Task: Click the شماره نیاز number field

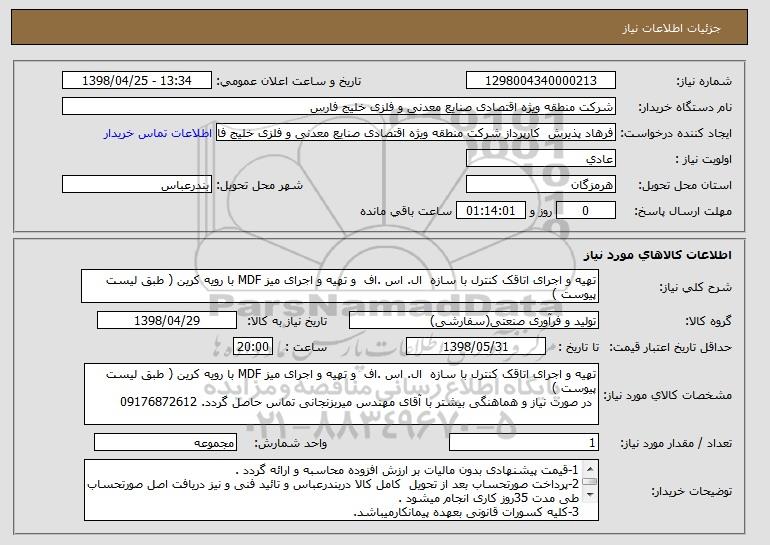Action: (541, 81)
